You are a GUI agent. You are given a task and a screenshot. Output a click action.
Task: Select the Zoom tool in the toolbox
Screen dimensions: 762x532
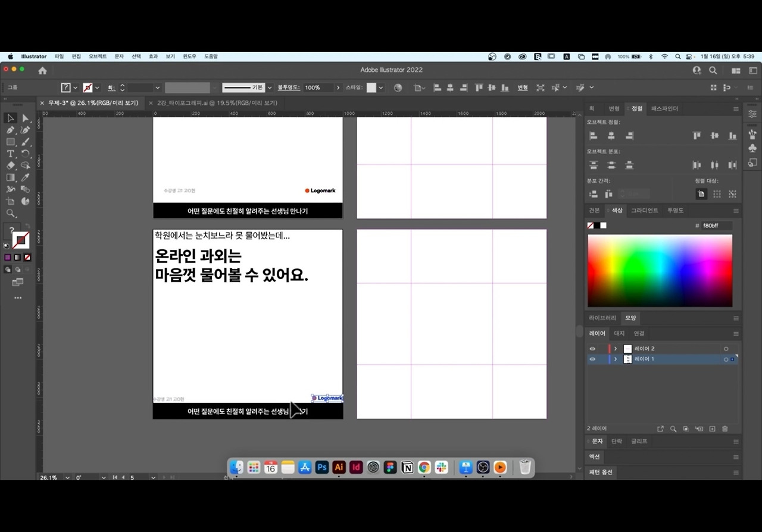tap(11, 214)
